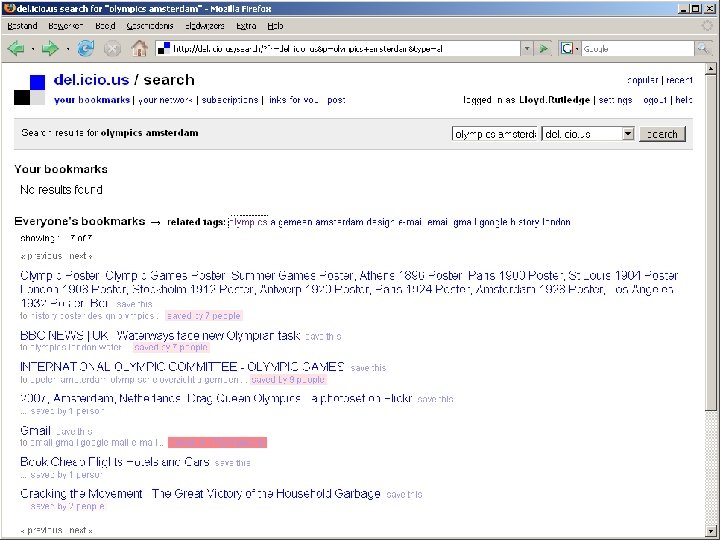Open the your network link
The height and width of the screenshot is (540, 720).
[x=165, y=100]
